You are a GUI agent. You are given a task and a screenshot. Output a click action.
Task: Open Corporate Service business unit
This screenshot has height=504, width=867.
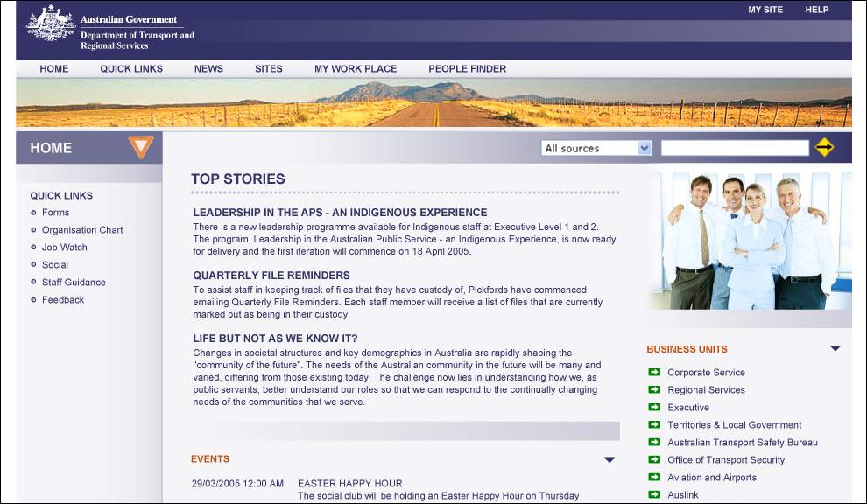[706, 373]
